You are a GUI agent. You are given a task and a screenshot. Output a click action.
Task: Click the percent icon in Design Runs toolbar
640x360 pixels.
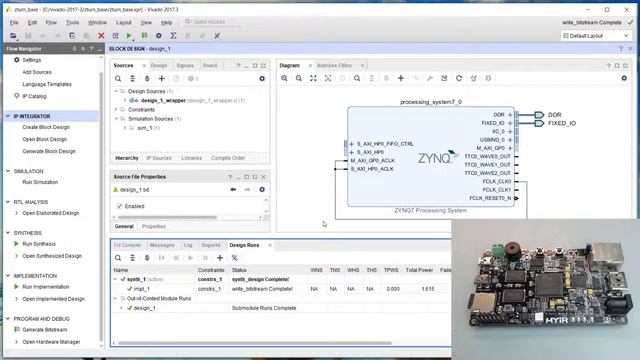point(235,258)
